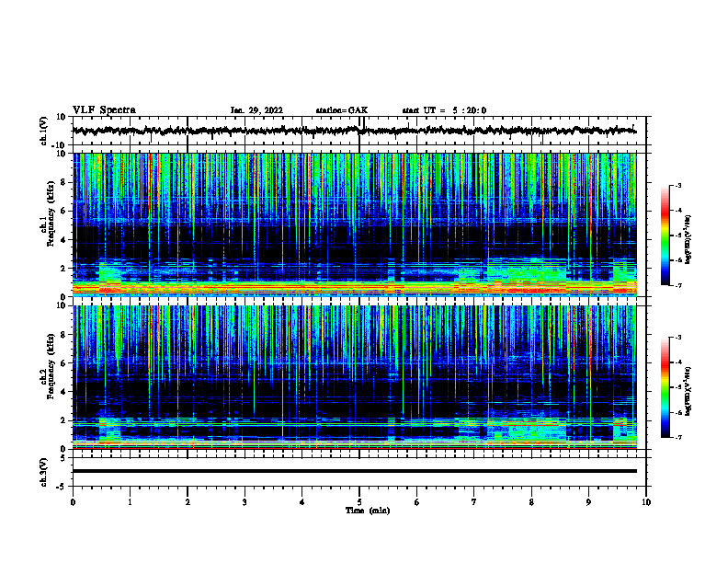Click the date text "Jan. 29, 2022"
The image size is (728, 563).
click(x=256, y=110)
